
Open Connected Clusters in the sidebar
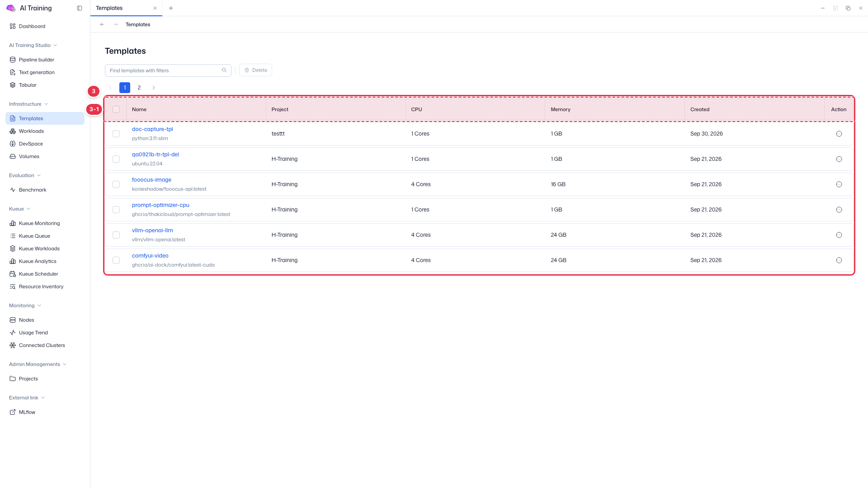(x=42, y=345)
